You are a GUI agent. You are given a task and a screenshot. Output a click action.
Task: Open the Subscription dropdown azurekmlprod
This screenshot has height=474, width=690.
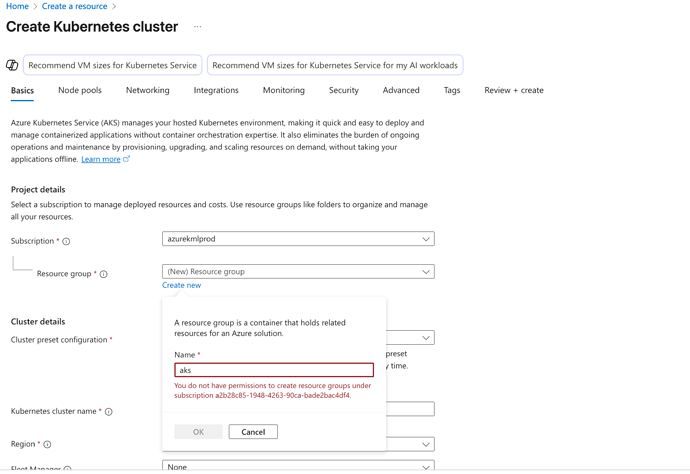pos(298,239)
